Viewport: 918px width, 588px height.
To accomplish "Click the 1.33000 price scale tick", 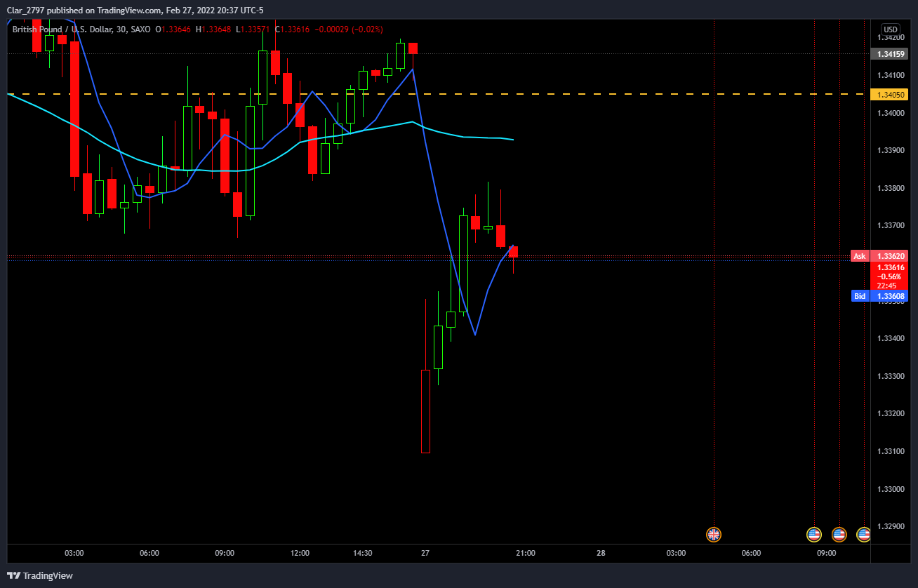I will 890,489.
